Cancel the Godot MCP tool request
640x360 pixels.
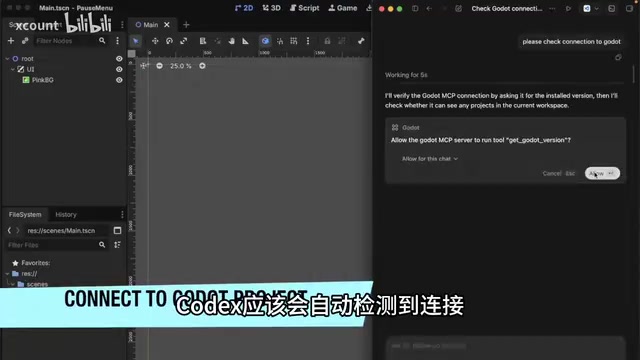click(558, 173)
